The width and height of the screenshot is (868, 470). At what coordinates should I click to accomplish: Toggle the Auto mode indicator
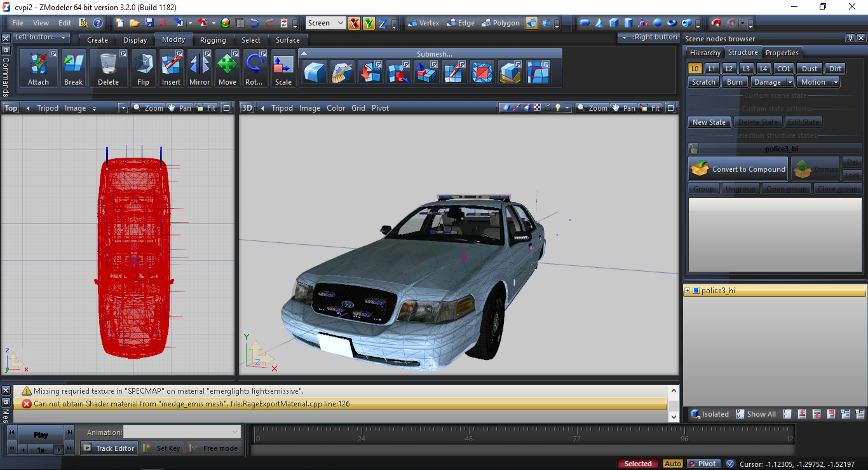(672, 464)
